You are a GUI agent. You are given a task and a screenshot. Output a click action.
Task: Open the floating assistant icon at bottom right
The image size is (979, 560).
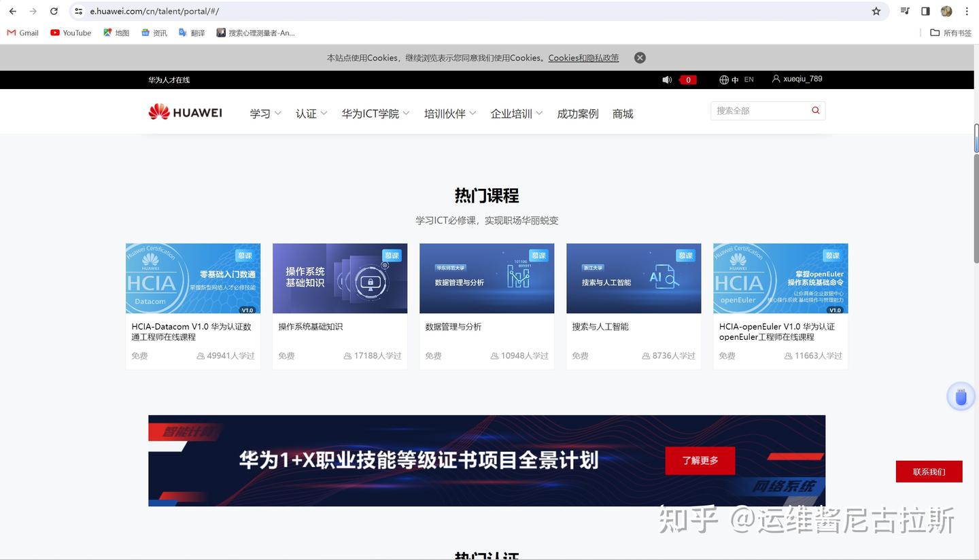[x=960, y=396]
